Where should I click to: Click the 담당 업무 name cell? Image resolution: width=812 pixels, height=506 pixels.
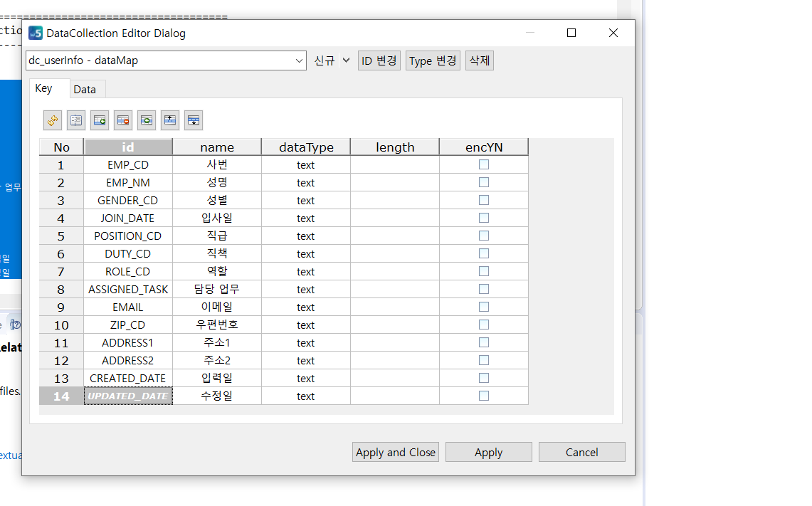(217, 290)
